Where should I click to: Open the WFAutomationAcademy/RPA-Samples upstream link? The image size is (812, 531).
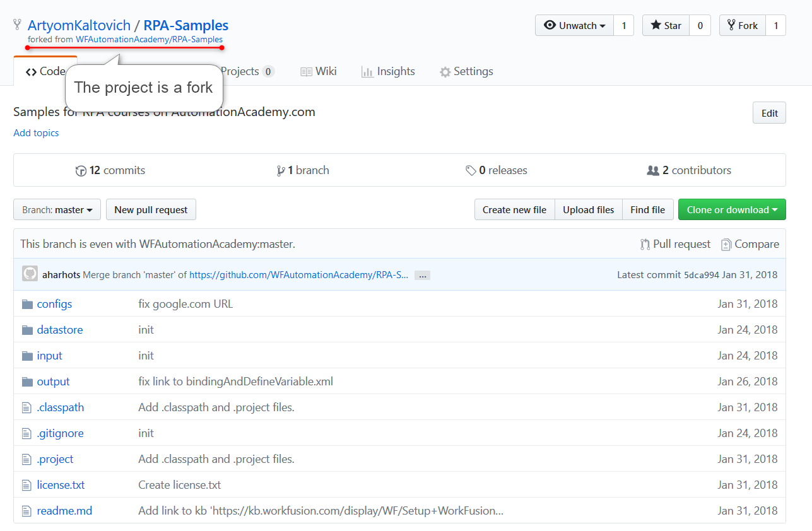pyautogui.click(x=149, y=39)
